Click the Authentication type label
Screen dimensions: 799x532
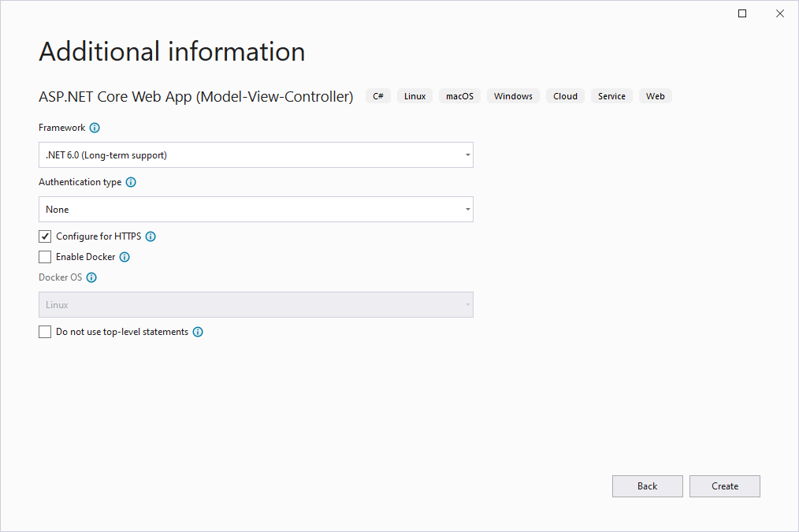pos(80,182)
